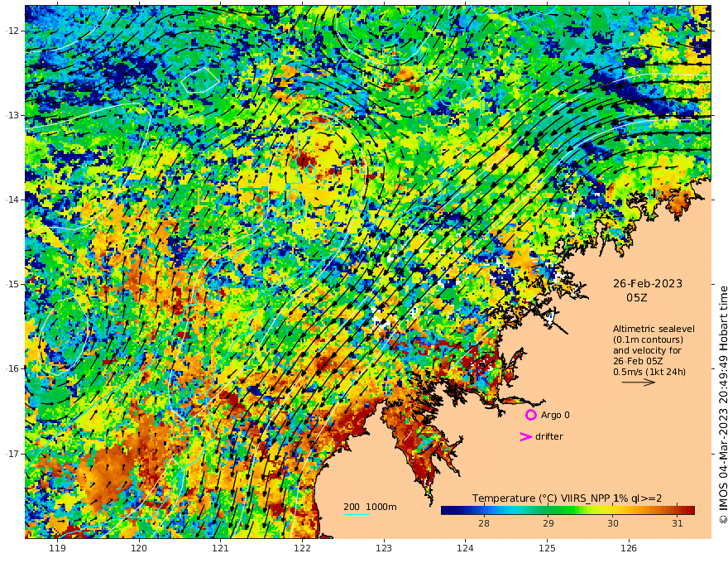728x563 pixels.
Task: Click the velocity scale arrow in legend
Action: 639,383
